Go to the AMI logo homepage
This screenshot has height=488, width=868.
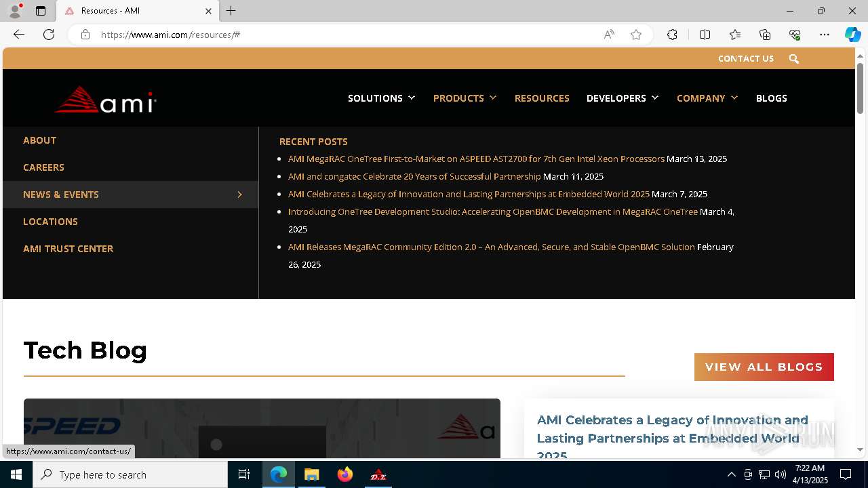105,100
